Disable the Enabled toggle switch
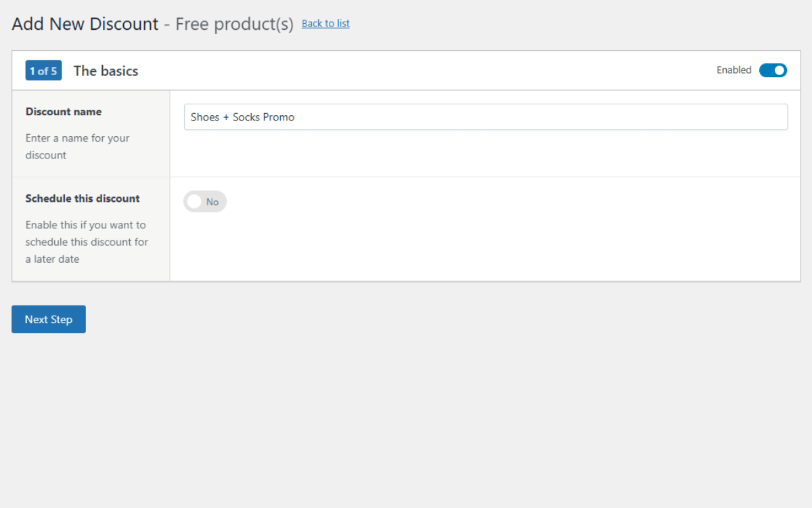812x508 pixels. (773, 70)
